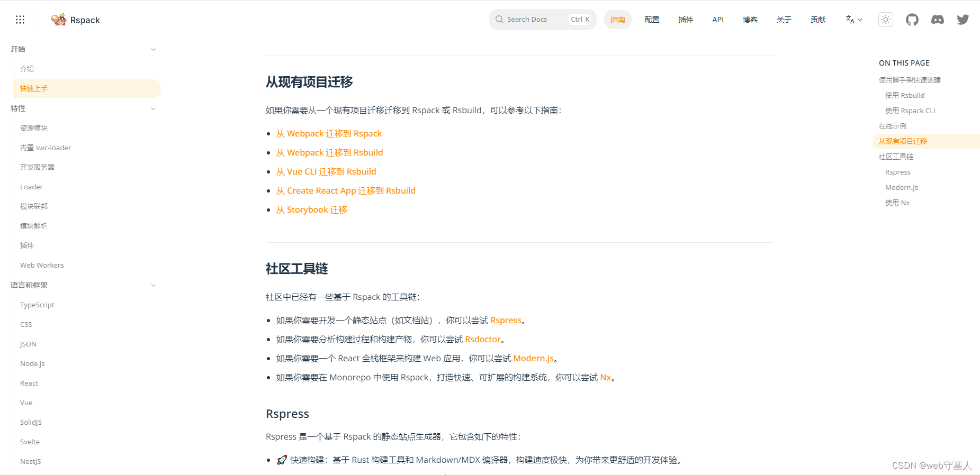Collapse the 特性 sidebar section chevron
The height and width of the screenshot is (475, 980).
click(x=153, y=108)
